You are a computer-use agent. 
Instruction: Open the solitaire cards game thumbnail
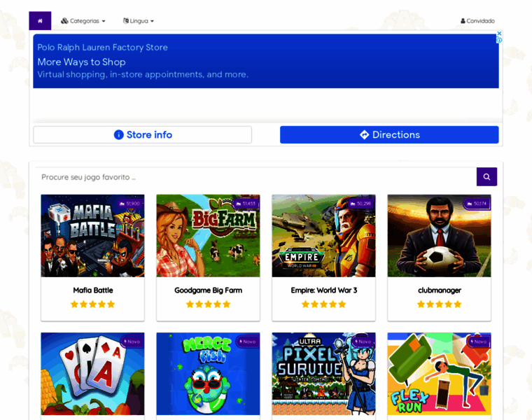click(x=92, y=374)
